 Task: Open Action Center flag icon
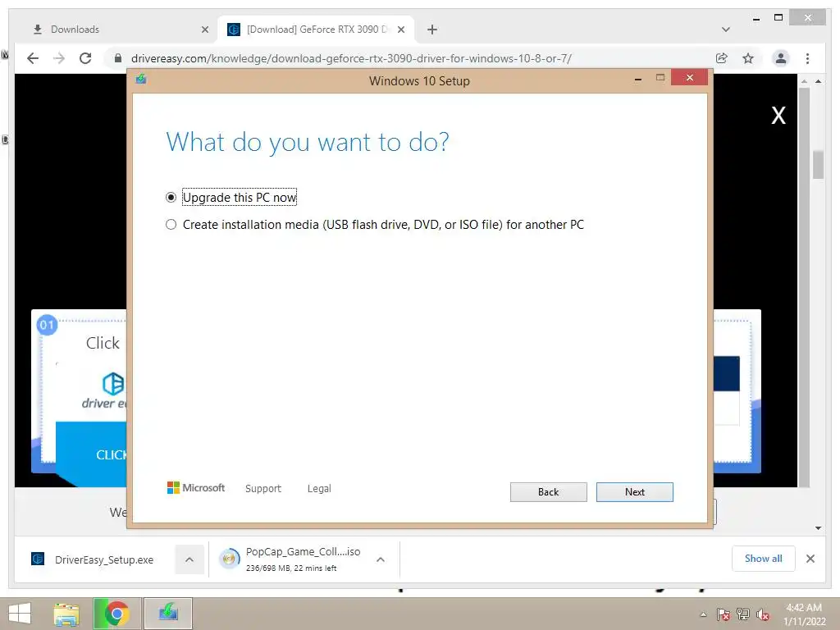724,614
